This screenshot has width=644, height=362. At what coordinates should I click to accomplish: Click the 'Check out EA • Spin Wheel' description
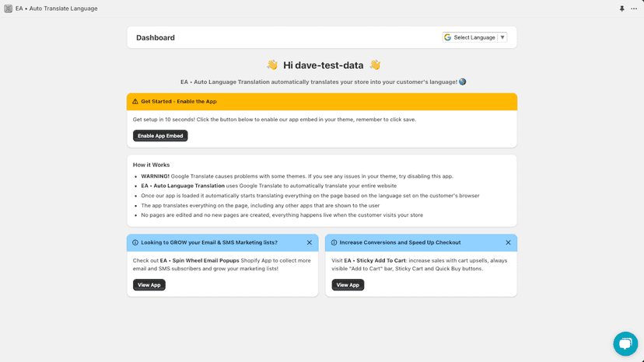point(222,265)
